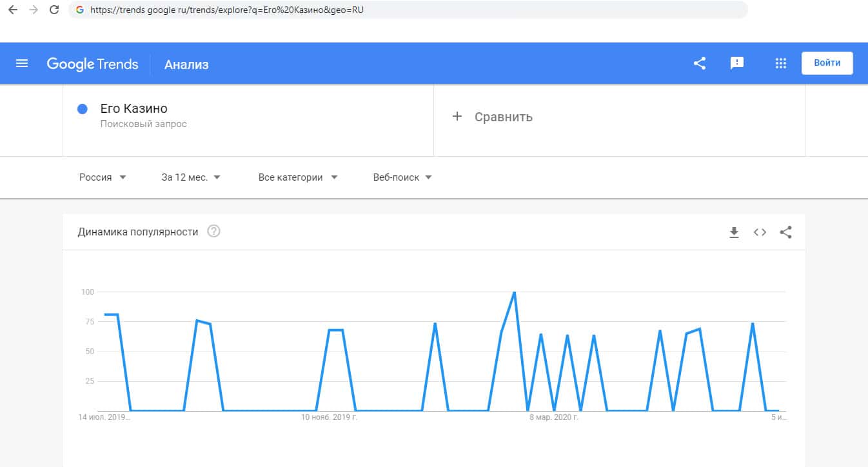Download the chart data as CSV
Viewport: 868px width, 467px height.
(734, 232)
